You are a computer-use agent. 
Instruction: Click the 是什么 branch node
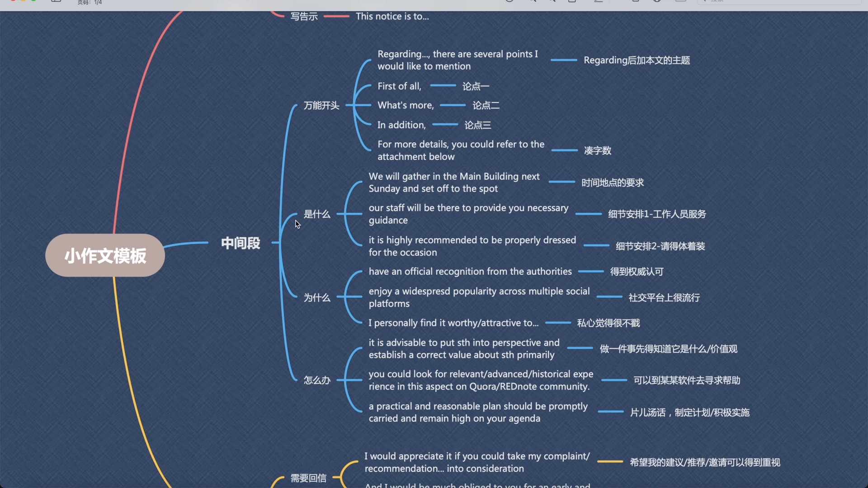tap(316, 213)
